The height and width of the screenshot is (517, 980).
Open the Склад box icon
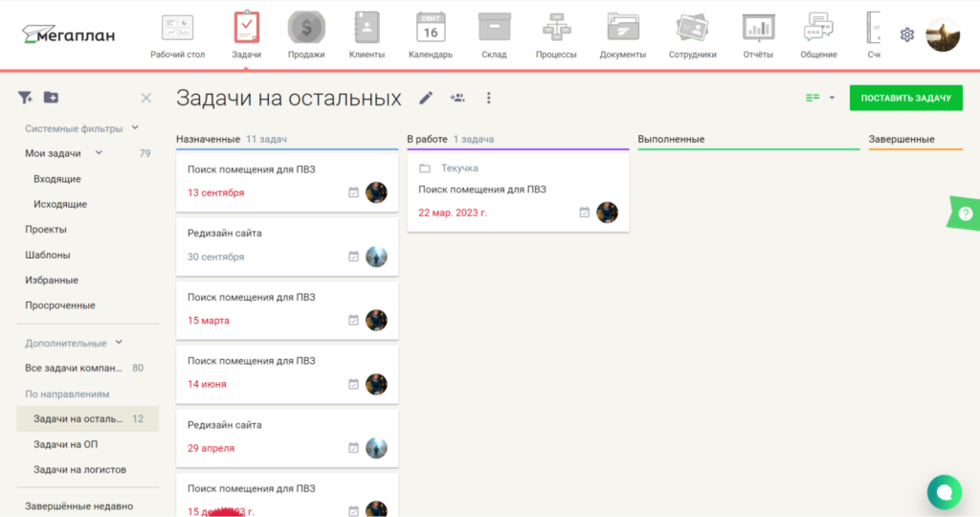point(494,28)
